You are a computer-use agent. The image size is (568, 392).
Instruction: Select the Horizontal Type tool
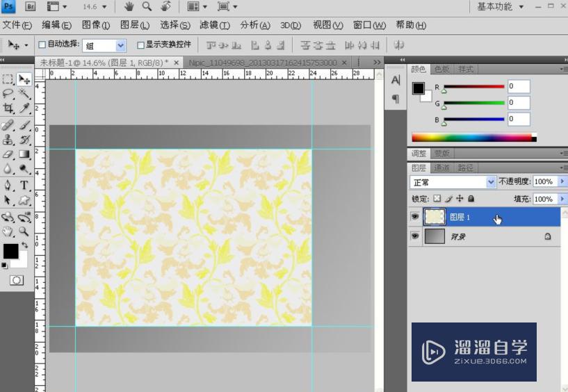24,186
